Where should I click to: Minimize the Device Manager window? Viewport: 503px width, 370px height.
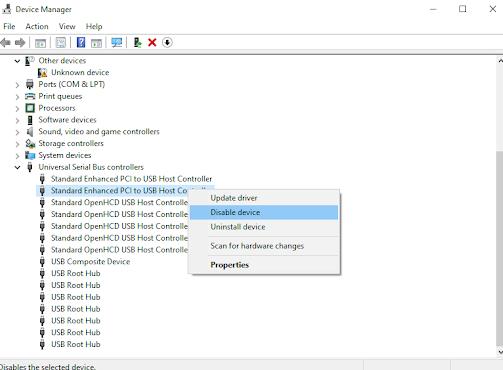pyautogui.click(x=433, y=9)
